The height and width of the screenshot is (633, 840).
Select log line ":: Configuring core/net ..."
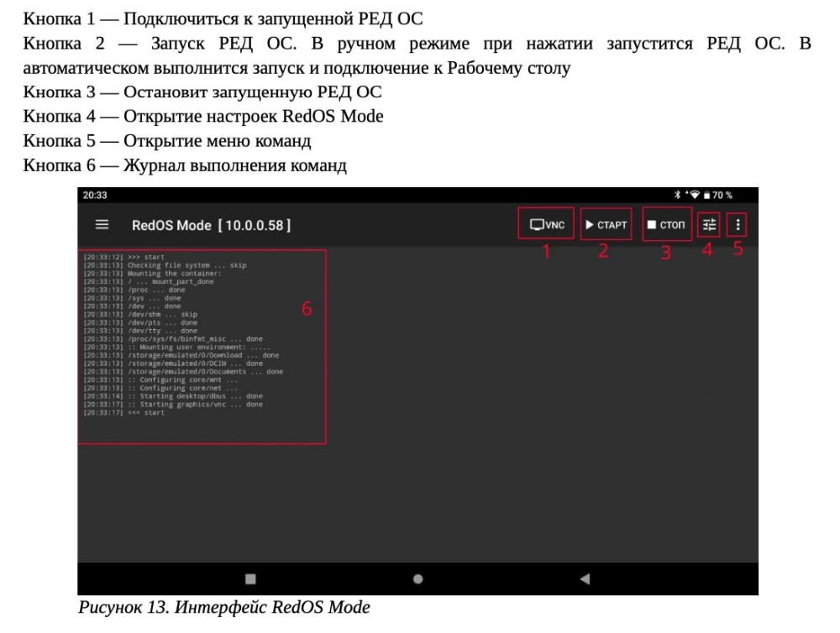click(x=160, y=388)
